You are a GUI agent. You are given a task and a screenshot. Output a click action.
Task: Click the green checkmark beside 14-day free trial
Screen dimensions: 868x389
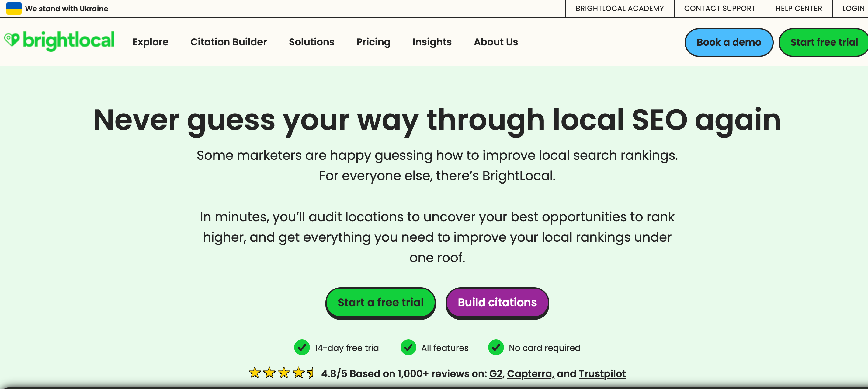[302, 348]
